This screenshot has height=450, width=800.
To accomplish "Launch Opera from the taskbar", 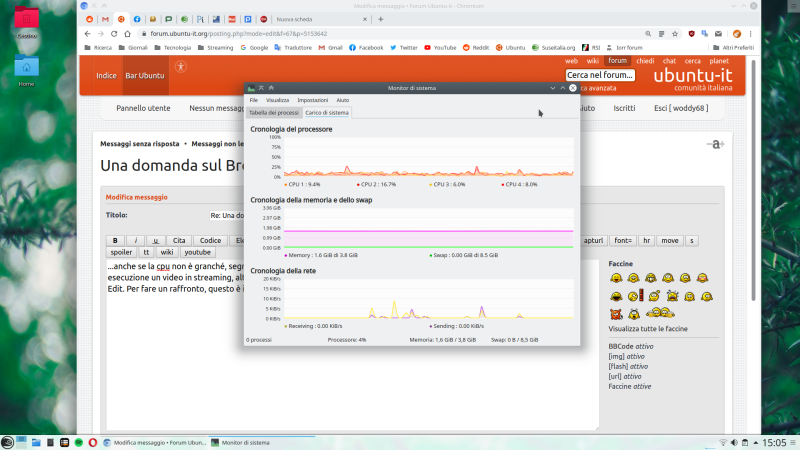I will click(x=92, y=442).
